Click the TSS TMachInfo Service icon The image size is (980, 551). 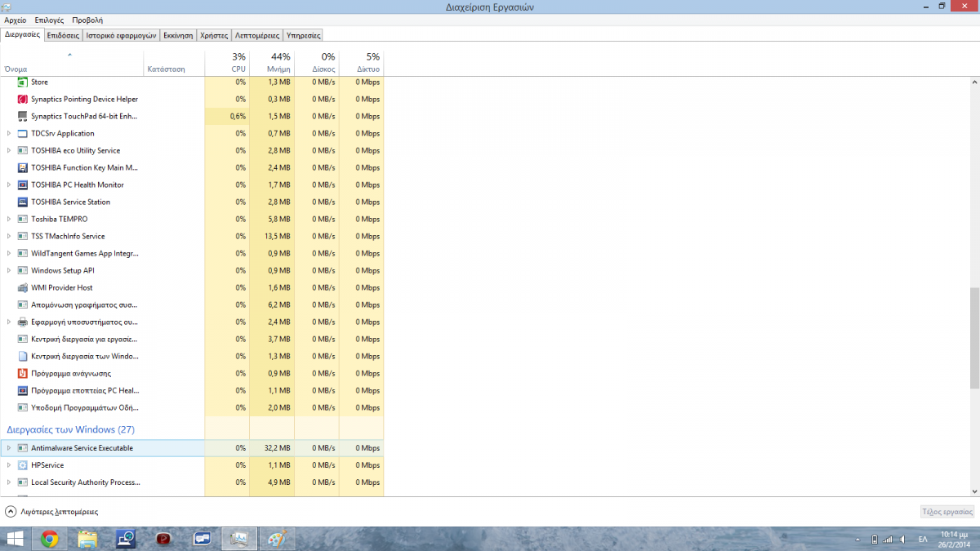coord(23,236)
